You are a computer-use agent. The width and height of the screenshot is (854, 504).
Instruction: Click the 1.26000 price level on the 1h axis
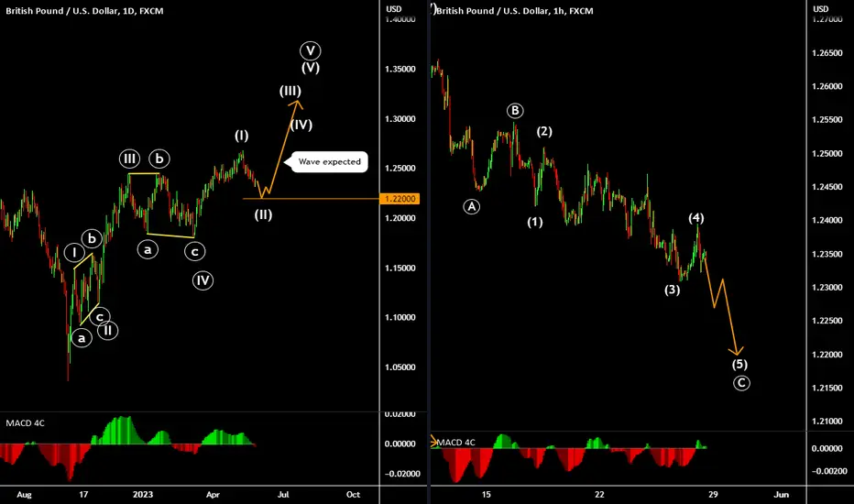(x=827, y=86)
